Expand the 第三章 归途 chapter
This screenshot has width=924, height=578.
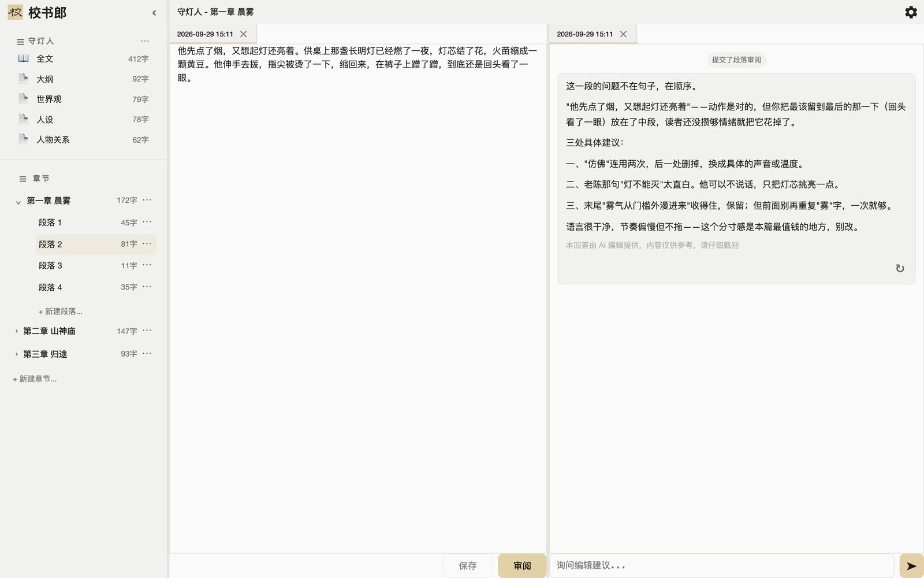click(x=16, y=354)
